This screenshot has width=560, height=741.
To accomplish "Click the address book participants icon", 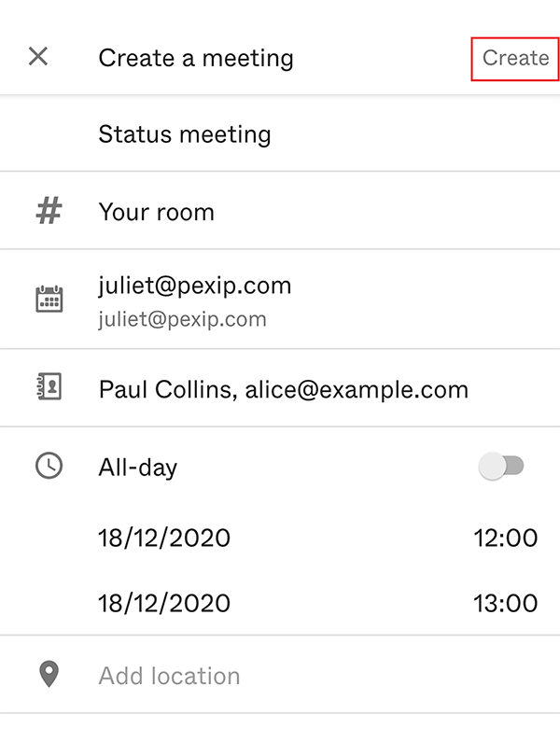I will tap(49, 388).
